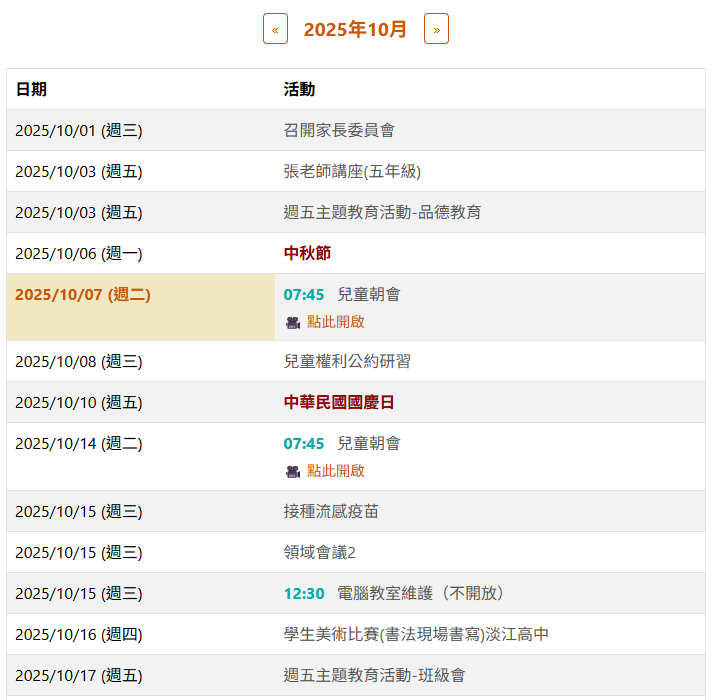712x700 pixels.
Task: Click the 日期 column header
Action: point(31,89)
